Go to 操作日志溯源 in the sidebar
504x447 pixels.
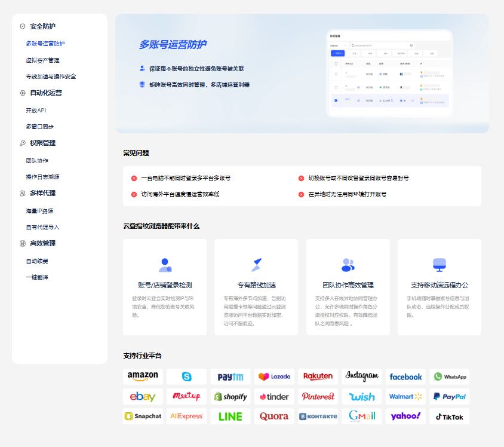[x=43, y=177]
